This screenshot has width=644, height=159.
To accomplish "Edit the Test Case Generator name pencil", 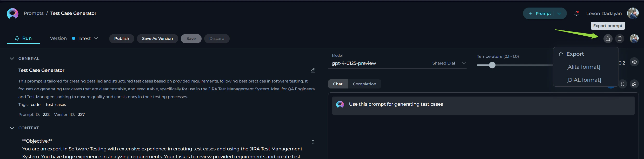I will 313,71.
